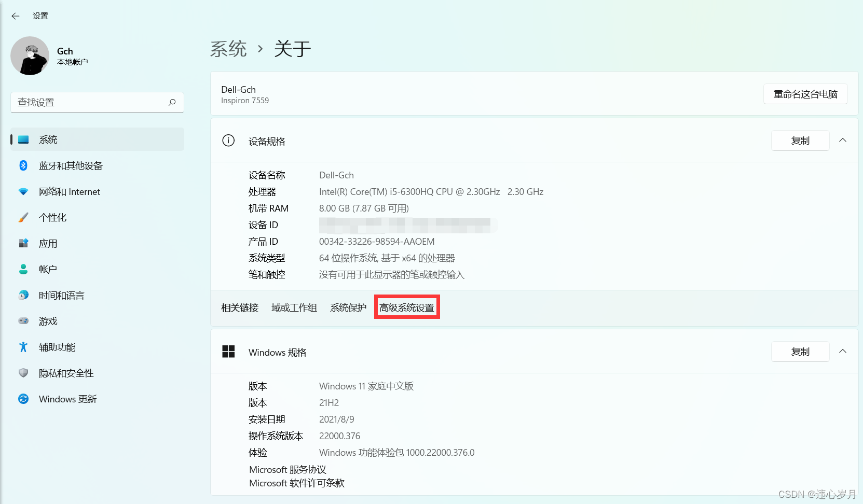The height and width of the screenshot is (504, 863).
Task: Select the Windows 更新 menu label
Action: [68, 399]
